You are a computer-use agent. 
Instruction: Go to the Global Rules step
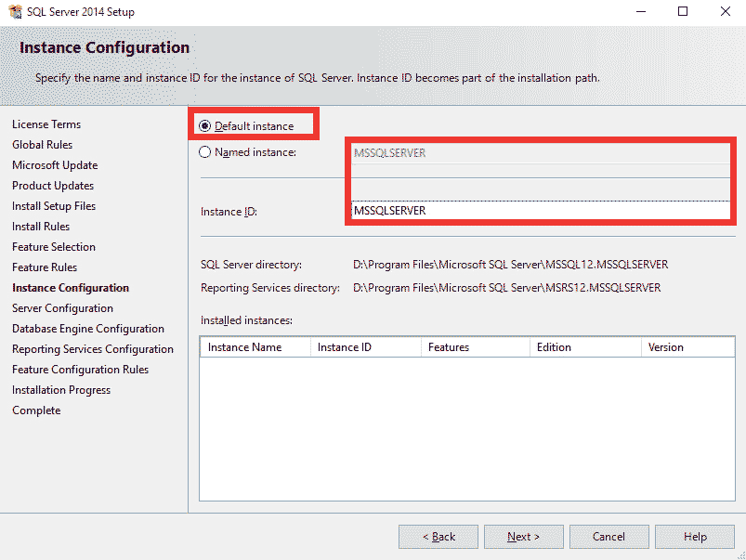40,144
